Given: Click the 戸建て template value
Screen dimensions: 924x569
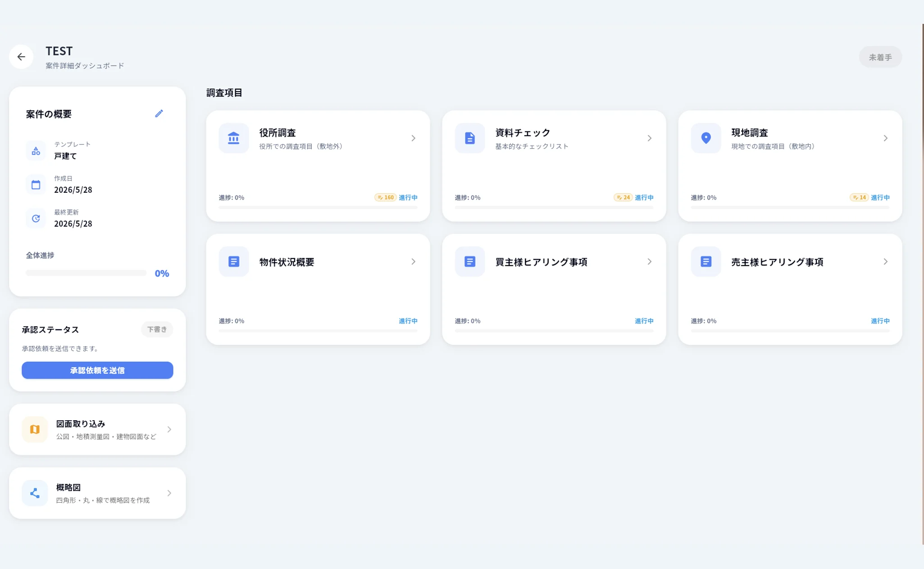Looking at the screenshot, I should point(65,156).
